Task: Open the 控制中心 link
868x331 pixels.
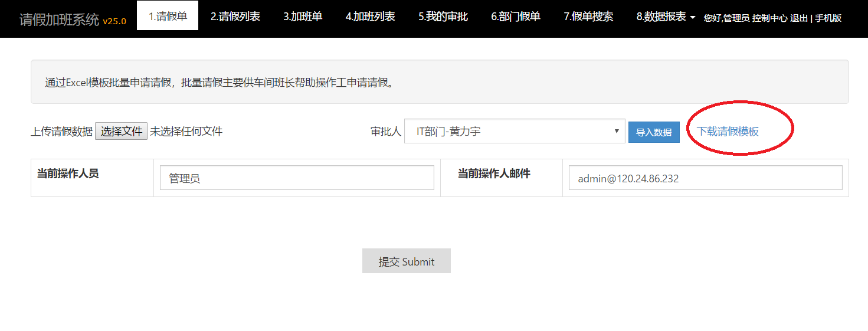Action: tap(769, 18)
